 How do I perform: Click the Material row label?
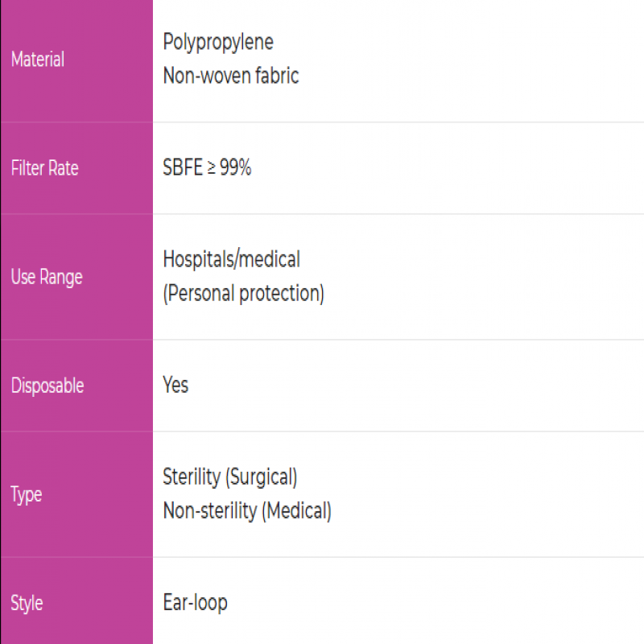(x=37, y=59)
